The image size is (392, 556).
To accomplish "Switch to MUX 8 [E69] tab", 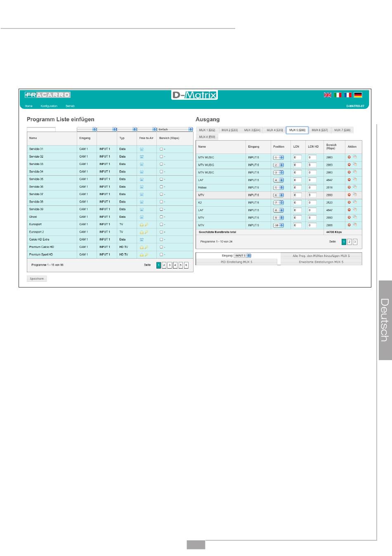I will 207,137.
